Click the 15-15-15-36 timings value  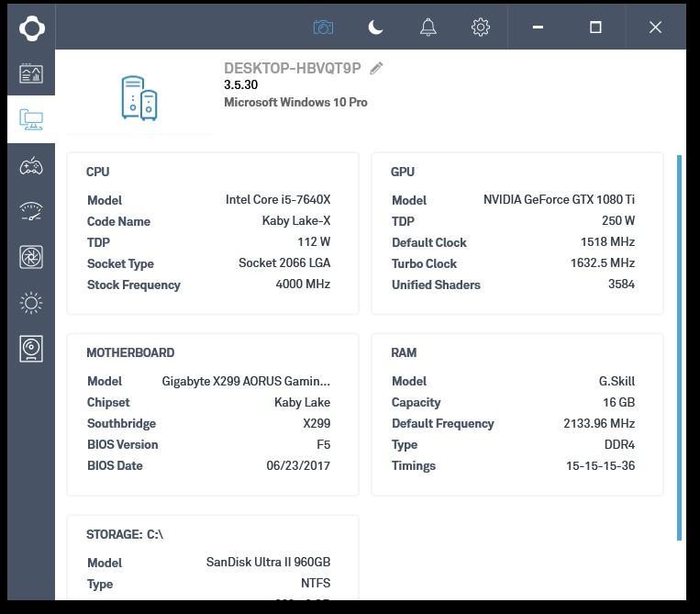click(x=600, y=465)
